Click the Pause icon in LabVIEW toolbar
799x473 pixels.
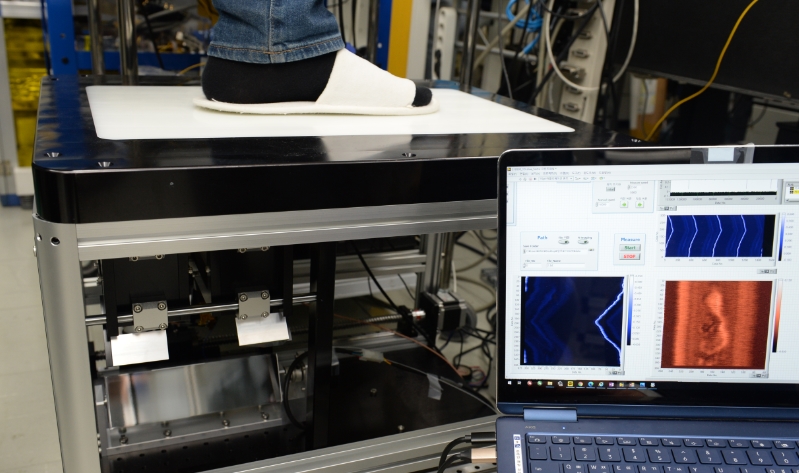pos(535,179)
